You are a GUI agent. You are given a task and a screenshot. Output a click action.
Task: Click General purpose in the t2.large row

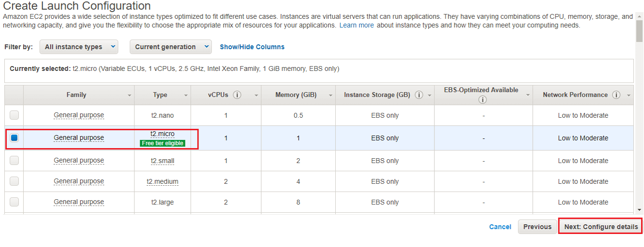click(79, 202)
